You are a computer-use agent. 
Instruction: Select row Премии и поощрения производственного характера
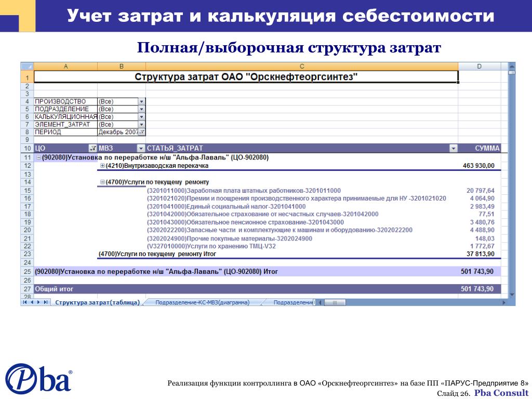point(296,198)
